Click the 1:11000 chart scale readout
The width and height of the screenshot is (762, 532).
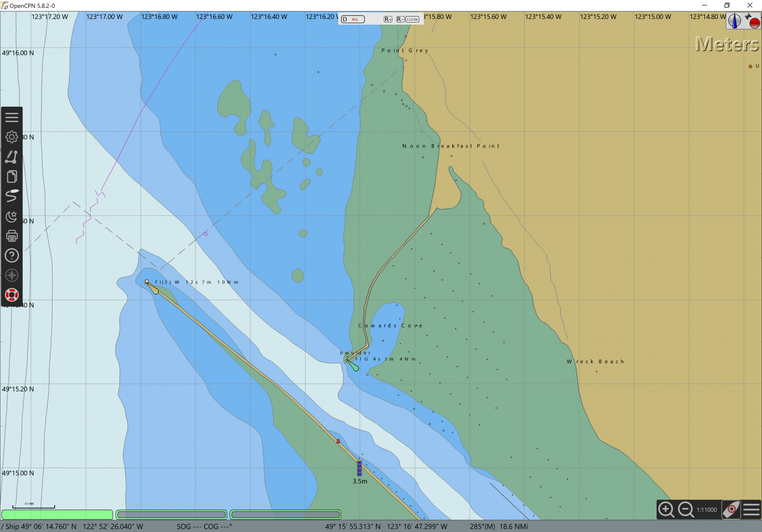point(707,510)
